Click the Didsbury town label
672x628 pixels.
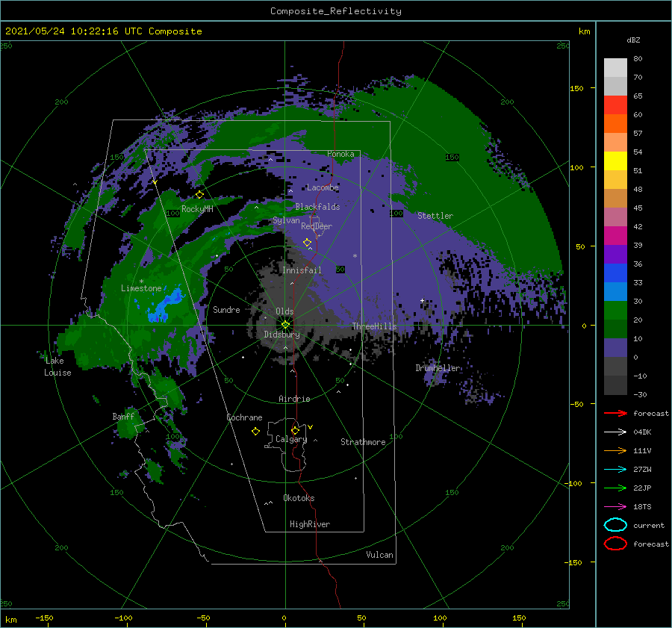(x=281, y=335)
